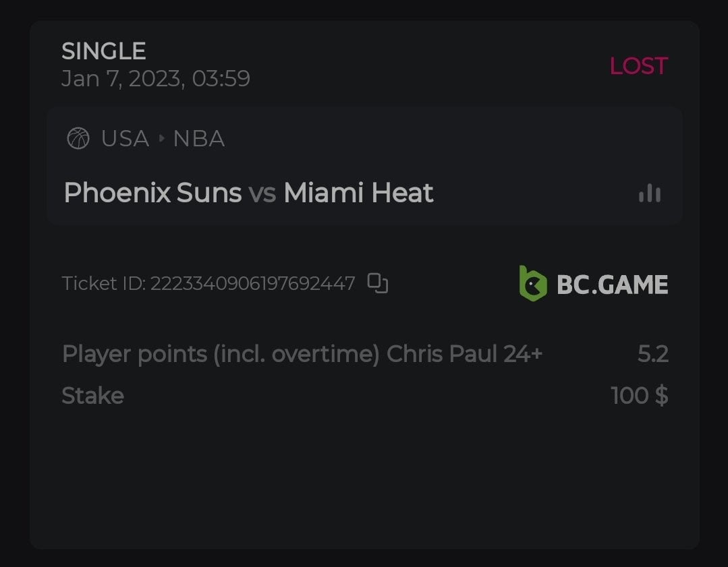
Task: Click the 'vs' text between teams
Action: (x=262, y=193)
